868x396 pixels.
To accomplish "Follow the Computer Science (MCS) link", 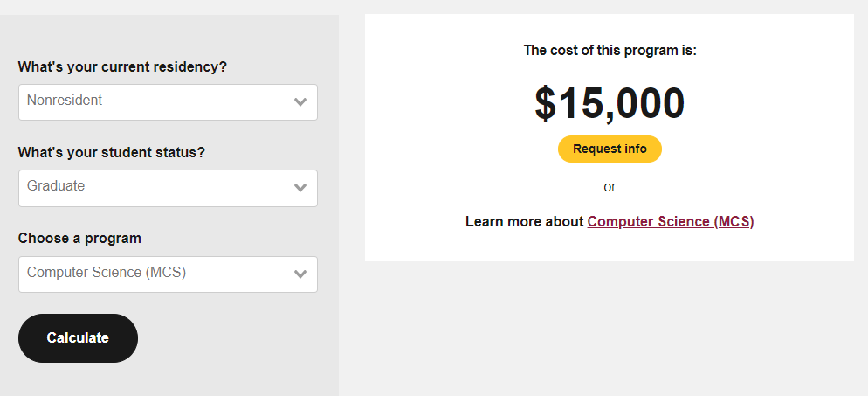I will click(670, 222).
